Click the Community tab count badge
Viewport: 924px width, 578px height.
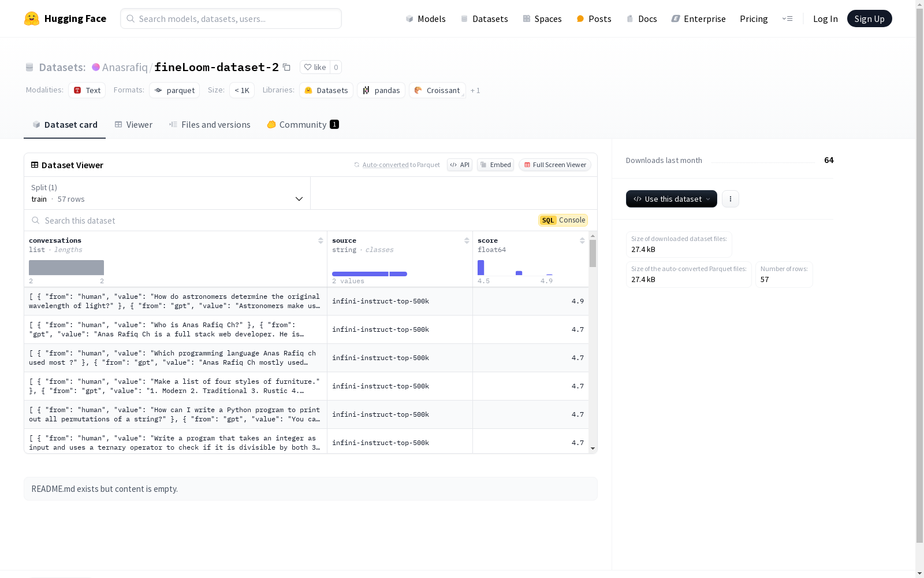[334, 124]
